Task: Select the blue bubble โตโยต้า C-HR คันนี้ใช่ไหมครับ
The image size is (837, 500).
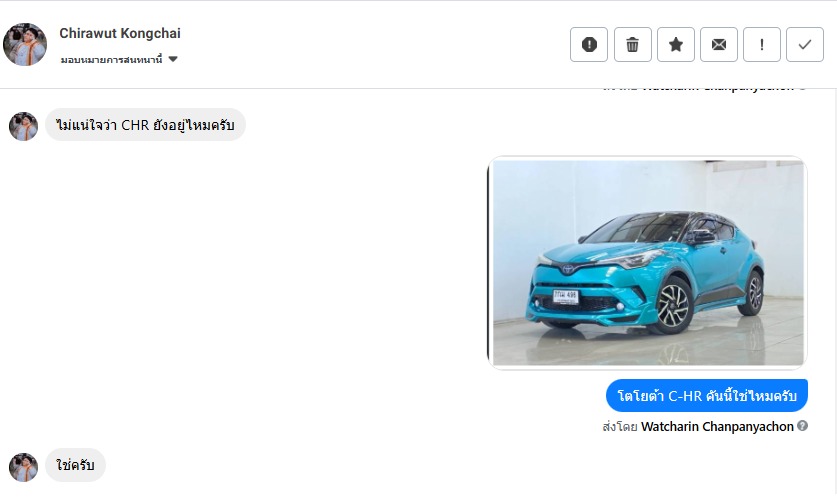Action: point(707,395)
